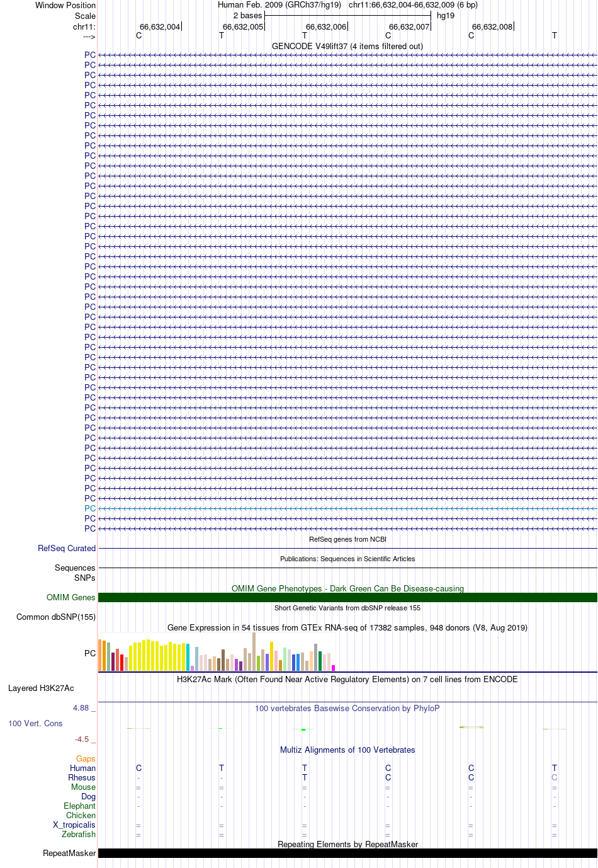Click 'Repeating Elements by RepeatMasker' title
The image size is (598, 868).
(x=347, y=844)
